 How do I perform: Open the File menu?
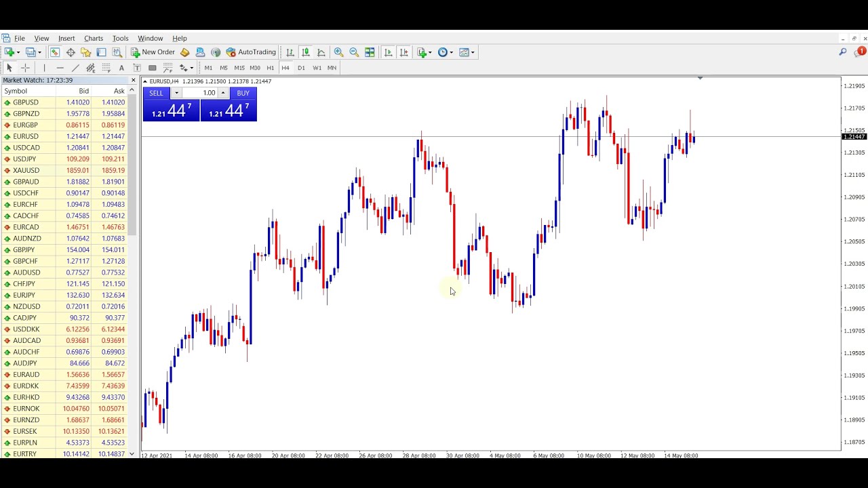(20, 39)
